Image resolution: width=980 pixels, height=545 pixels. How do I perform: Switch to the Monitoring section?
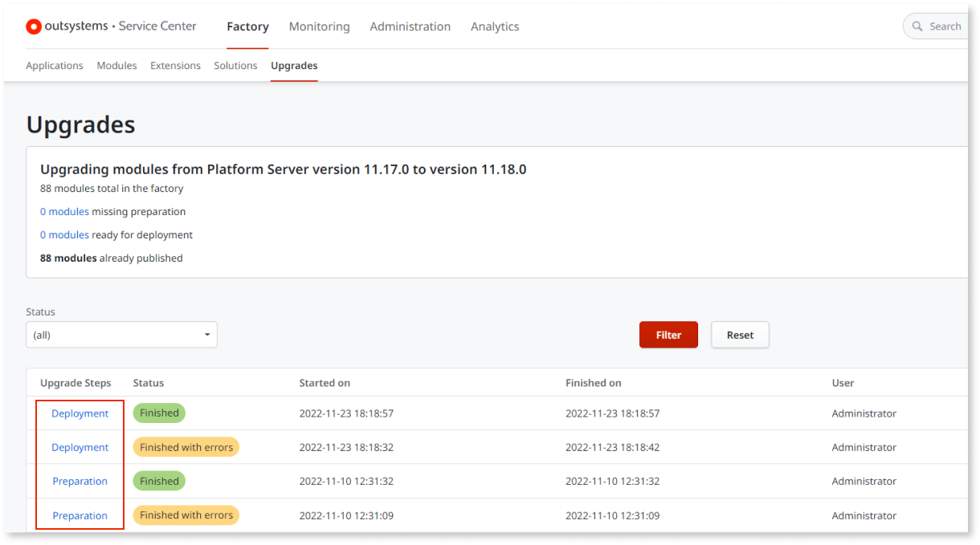click(x=319, y=26)
